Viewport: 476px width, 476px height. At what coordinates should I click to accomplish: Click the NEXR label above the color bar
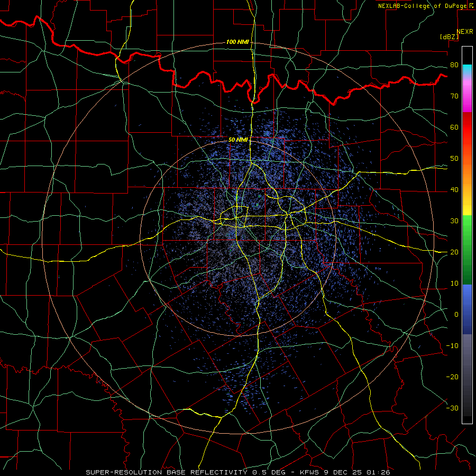click(465, 32)
